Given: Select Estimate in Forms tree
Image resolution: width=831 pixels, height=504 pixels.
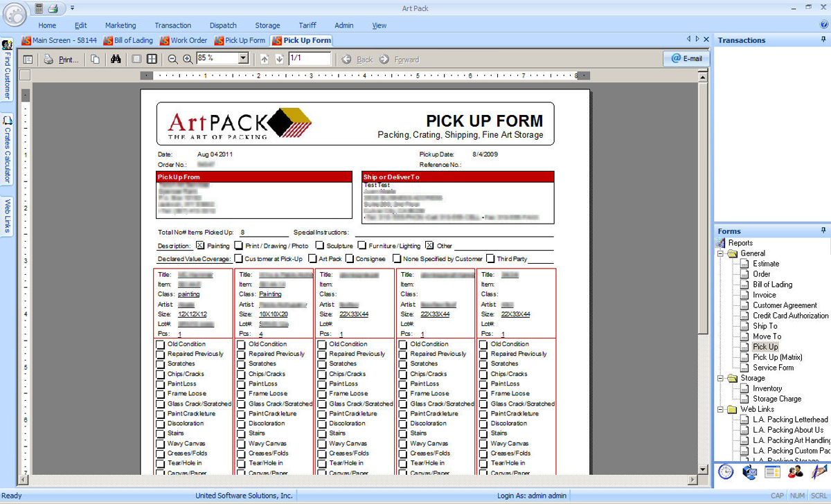Looking at the screenshot, I should pos(766,264).
